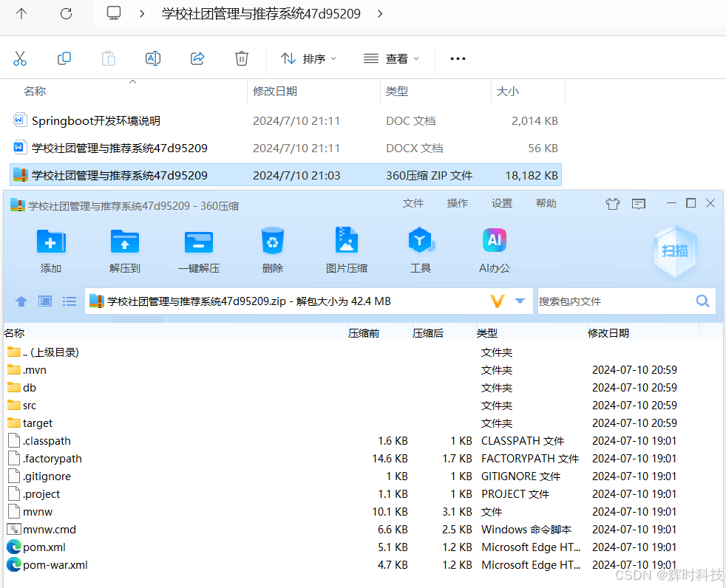The height and width of the screenshot is (588, 726).
Task: Open the View (查看) dropdown
Action: (x=391, y=59)
